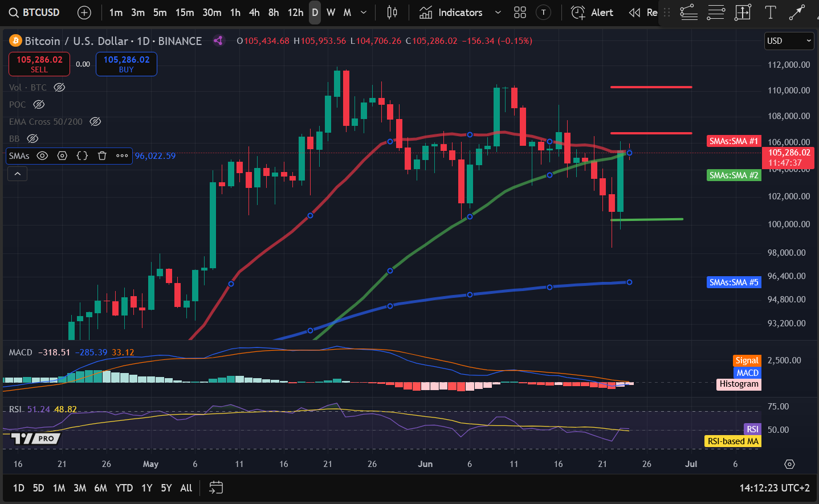Grab the drawing toolbar drag handle
The width and height of the screenshot is (819, 504).
pos(667,13)
